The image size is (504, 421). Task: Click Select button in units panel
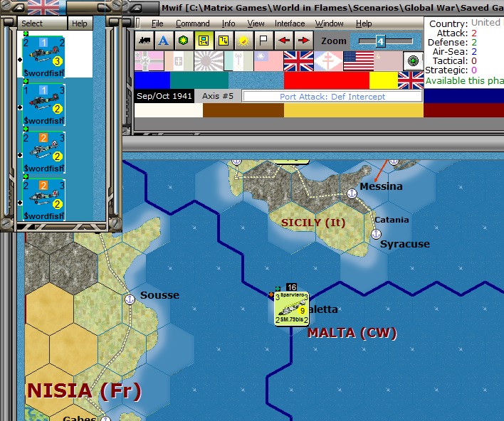tap(42, 23)
